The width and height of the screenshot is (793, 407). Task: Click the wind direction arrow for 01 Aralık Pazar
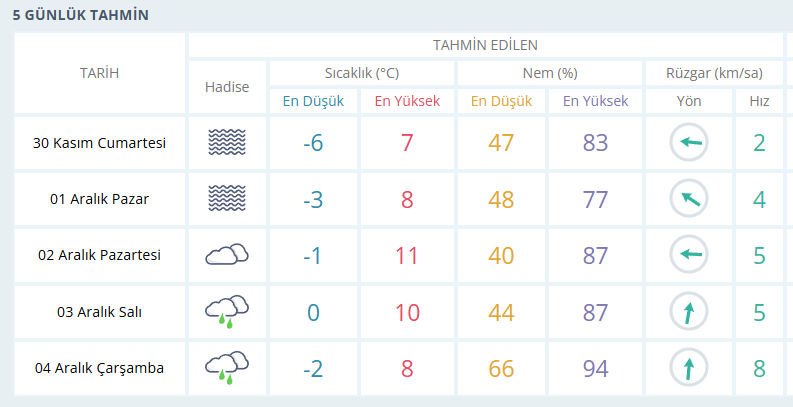pyautogui.click(x=689, y=199)
